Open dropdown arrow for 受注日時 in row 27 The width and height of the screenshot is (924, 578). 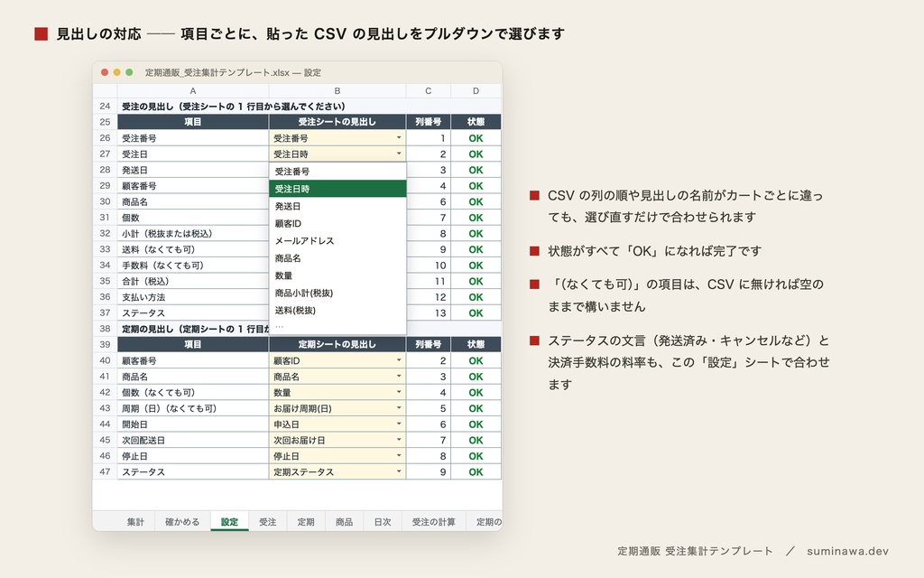click(x=399, y=154)
